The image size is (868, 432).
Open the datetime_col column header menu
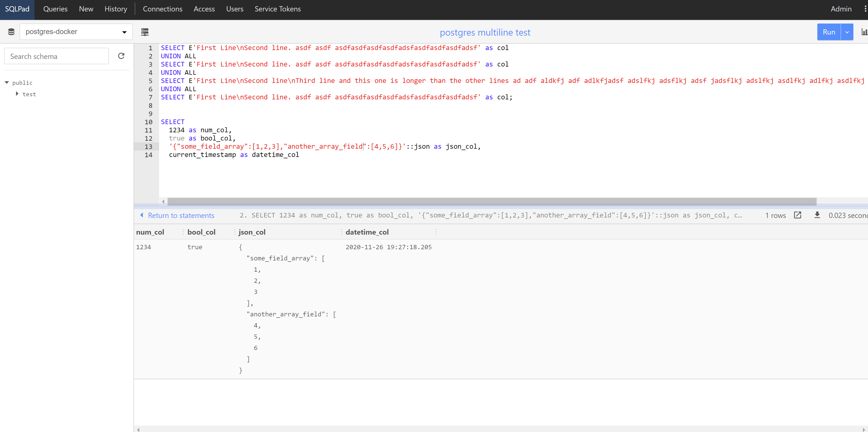436,232
